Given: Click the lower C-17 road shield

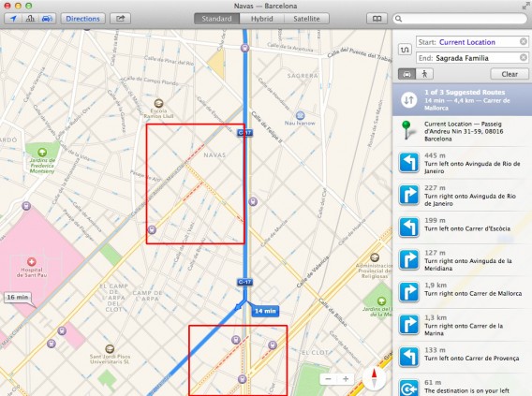Looking at the screenshot, I should [244, 282].
